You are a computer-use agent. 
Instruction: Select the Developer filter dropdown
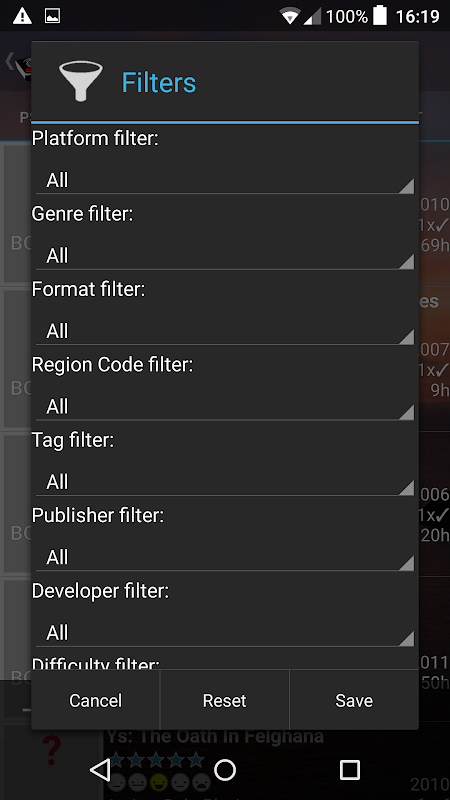225,633
